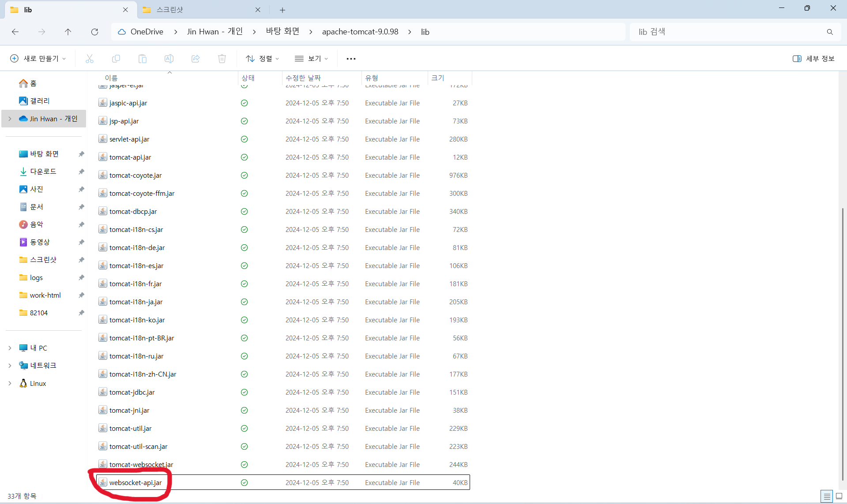Sort by 유형 column header

coord(372,78)
